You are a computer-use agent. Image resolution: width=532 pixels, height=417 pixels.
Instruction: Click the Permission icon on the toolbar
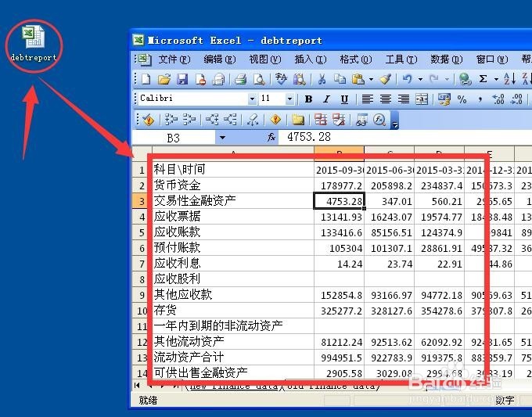pyautogui.click(x=200, y=79)
